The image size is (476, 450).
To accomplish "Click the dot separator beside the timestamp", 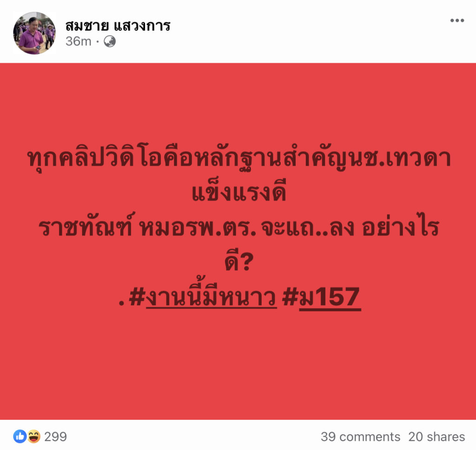I will coord(98,41).
